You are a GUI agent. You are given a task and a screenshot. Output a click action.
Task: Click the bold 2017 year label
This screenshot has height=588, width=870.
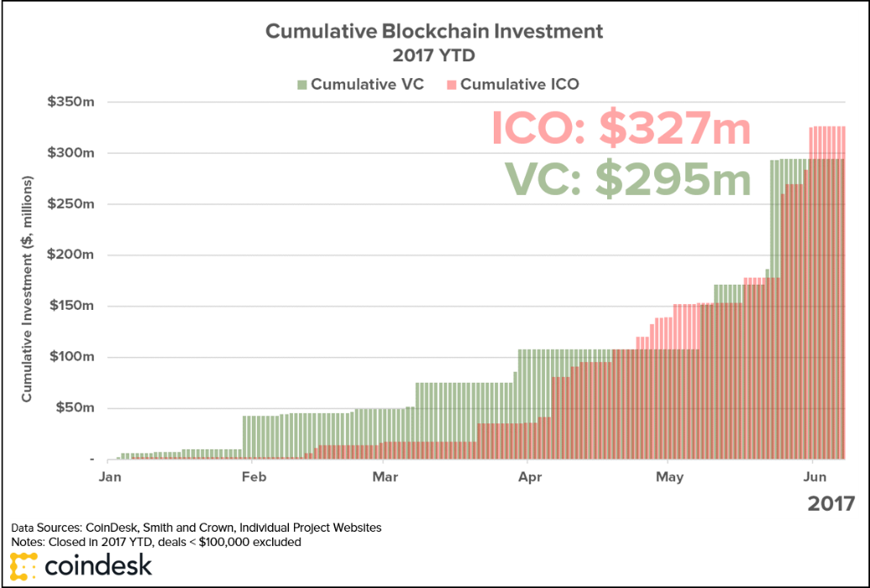tap(831, 504)
